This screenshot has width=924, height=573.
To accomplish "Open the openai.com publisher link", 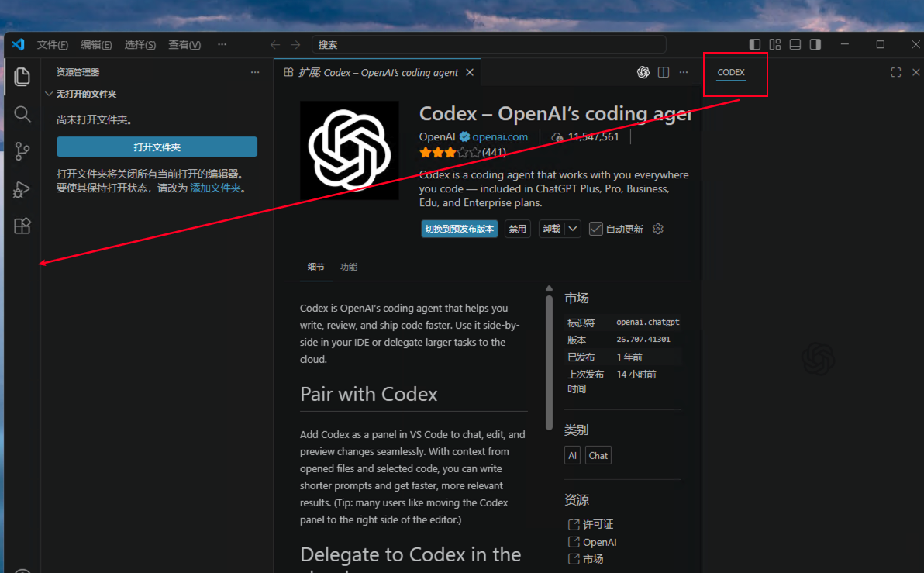I will tap(500, 136).
